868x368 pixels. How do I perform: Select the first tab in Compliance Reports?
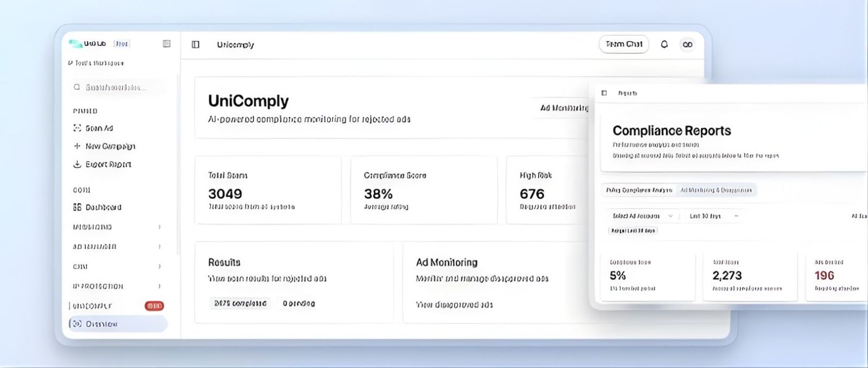[x=639, y=190]
